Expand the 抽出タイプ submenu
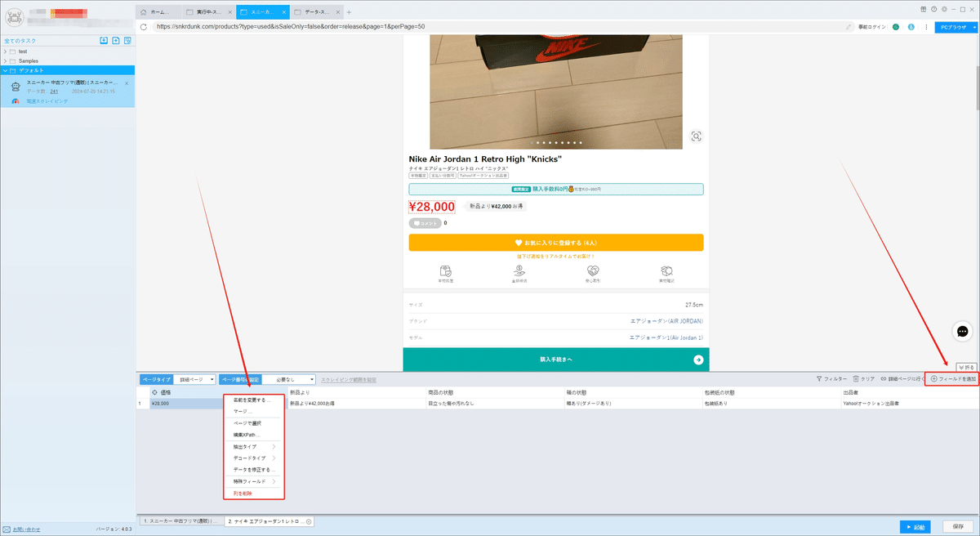Image resolution: width=980 pixels, height=536 pixels. (254, 447)
